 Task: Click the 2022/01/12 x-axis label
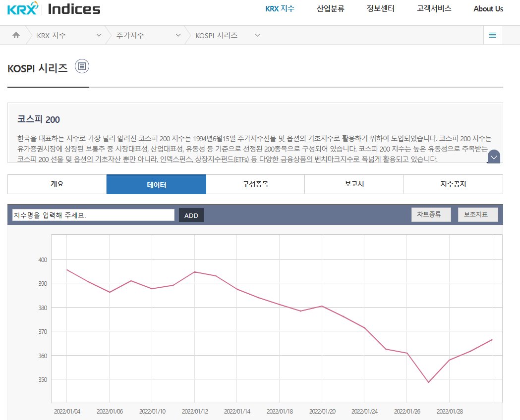coord(195,412)
